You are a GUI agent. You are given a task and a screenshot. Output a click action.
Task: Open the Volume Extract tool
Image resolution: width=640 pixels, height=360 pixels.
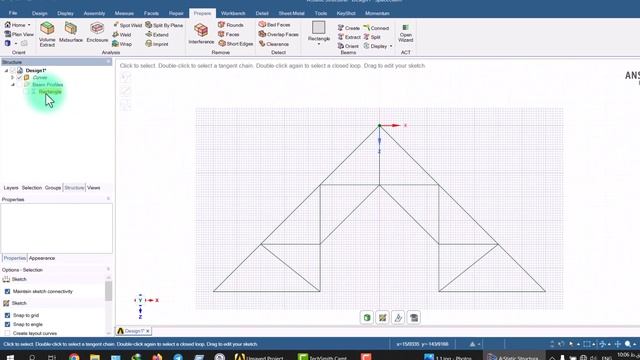[47, 34]
